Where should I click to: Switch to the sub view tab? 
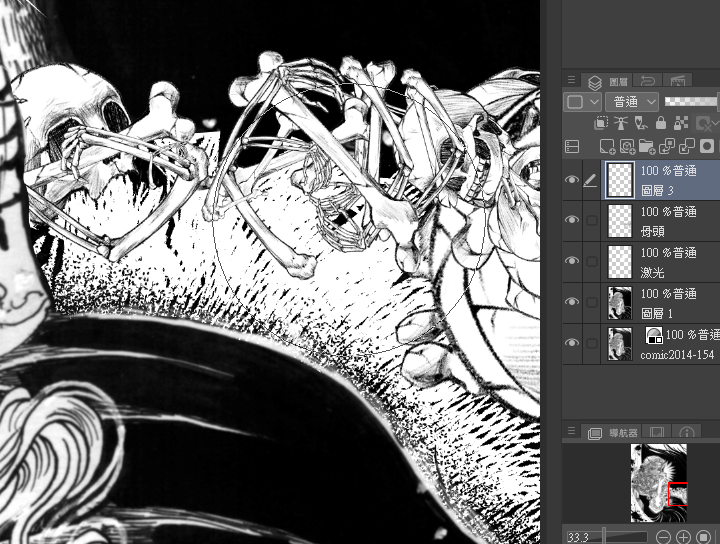point(657,432)
